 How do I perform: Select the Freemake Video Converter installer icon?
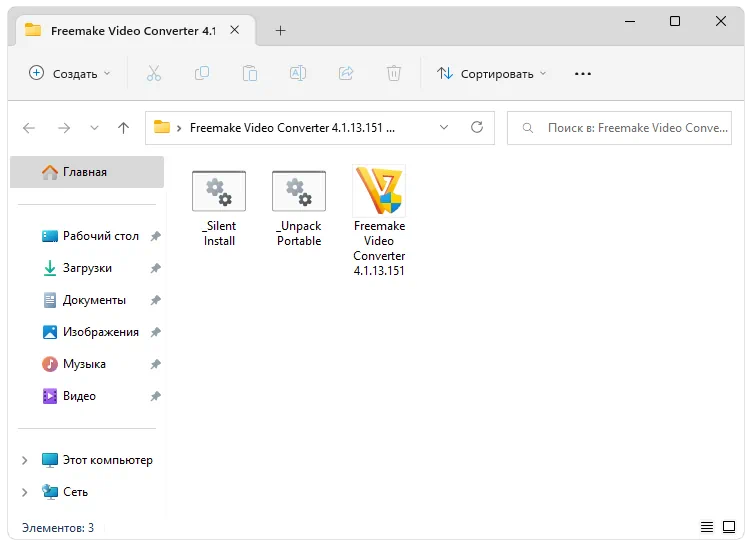click(379, 190)
